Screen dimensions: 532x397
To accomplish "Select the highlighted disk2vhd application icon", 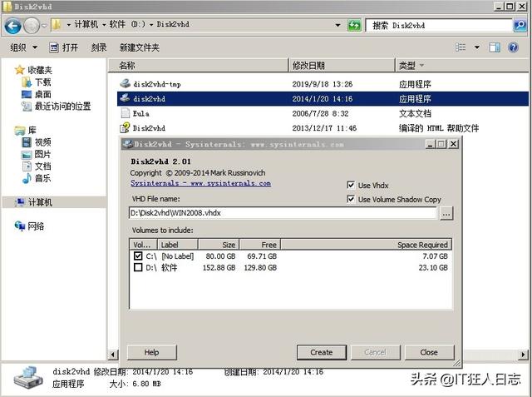I will 125,98.
